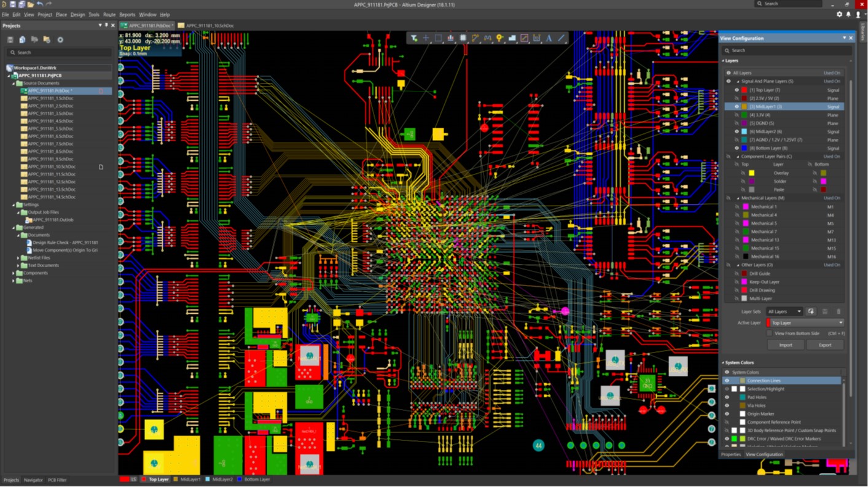Click Pad Holes teal color swatch
Screen dimensions: 868x487
pyautogui.click(x=742, y=397)
